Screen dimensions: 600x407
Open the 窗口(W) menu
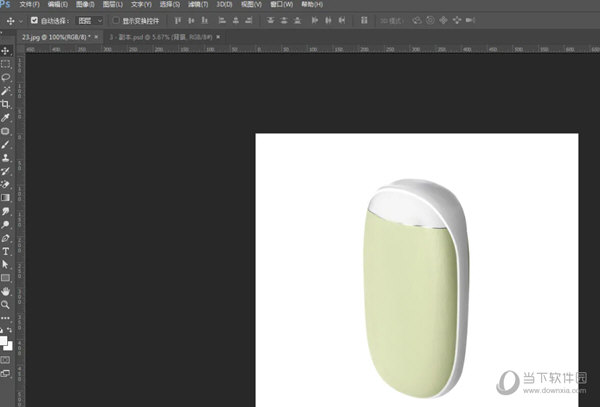pos(282,5)
